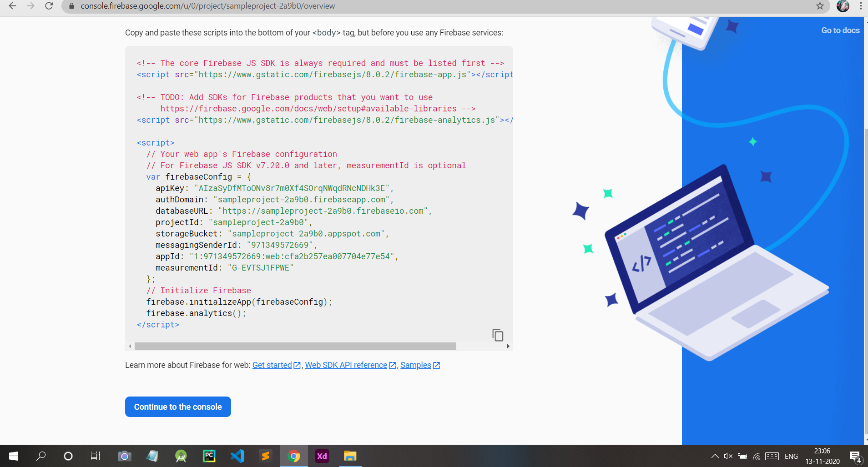Click Continue to the console button
The height and width of the screenshot is (467, 868).
(x=178, y=407)
